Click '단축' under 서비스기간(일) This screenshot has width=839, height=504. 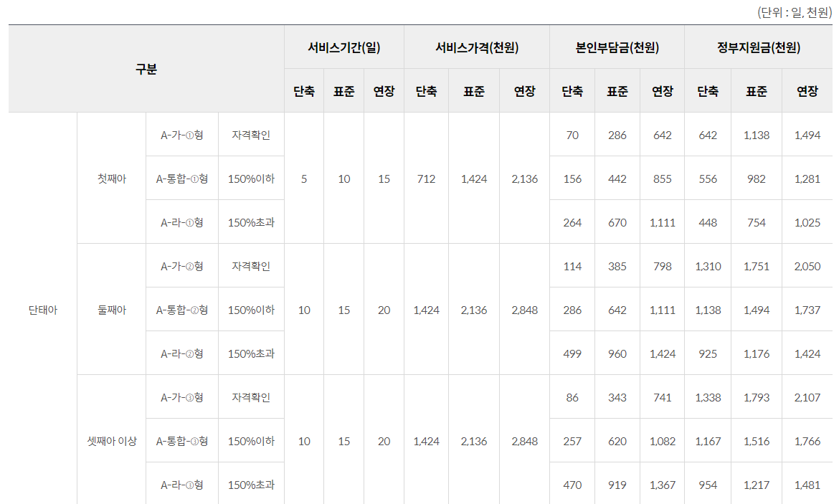pyautogui.click(x=304, y=91)
